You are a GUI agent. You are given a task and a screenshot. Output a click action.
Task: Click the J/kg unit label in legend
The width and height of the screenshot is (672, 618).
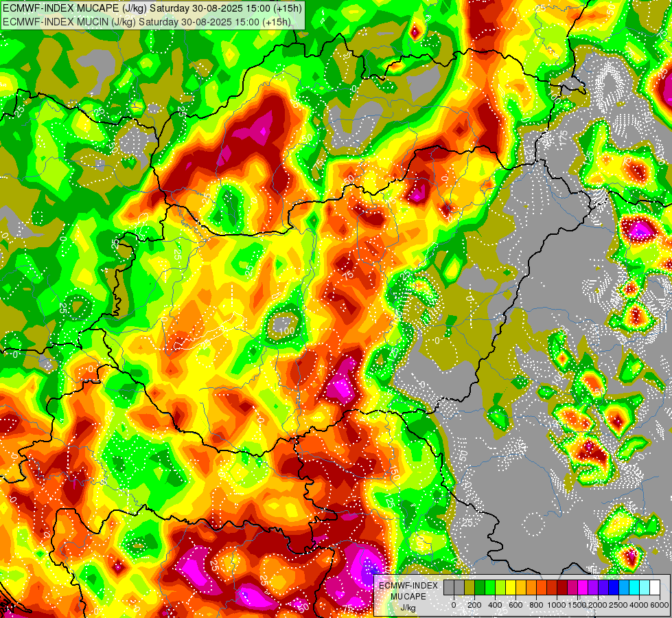pos(408,608)
